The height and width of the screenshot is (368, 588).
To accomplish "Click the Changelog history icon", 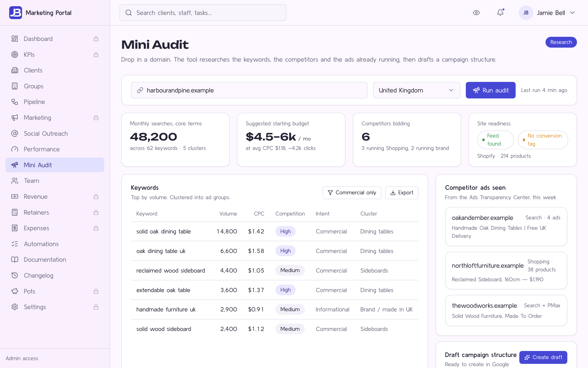I will click(15, 275).
